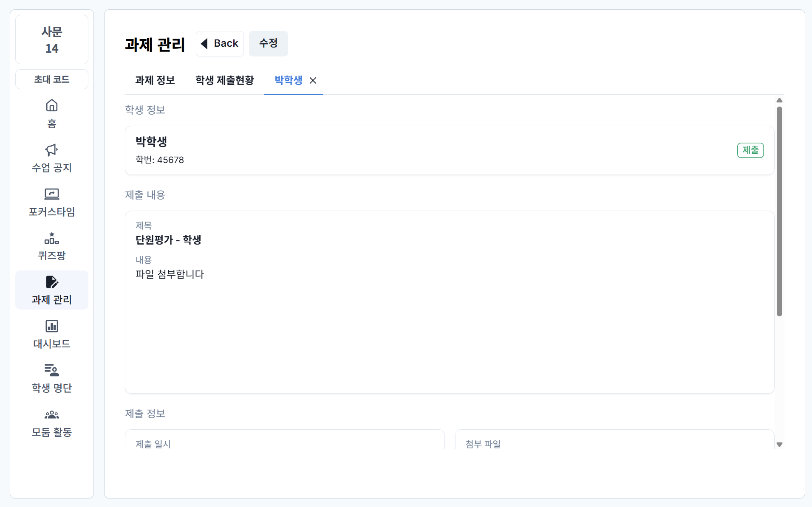This screenshot has height=507, width=812.
Task: Click the 사문 14 class card
Action: pos(52,40)
